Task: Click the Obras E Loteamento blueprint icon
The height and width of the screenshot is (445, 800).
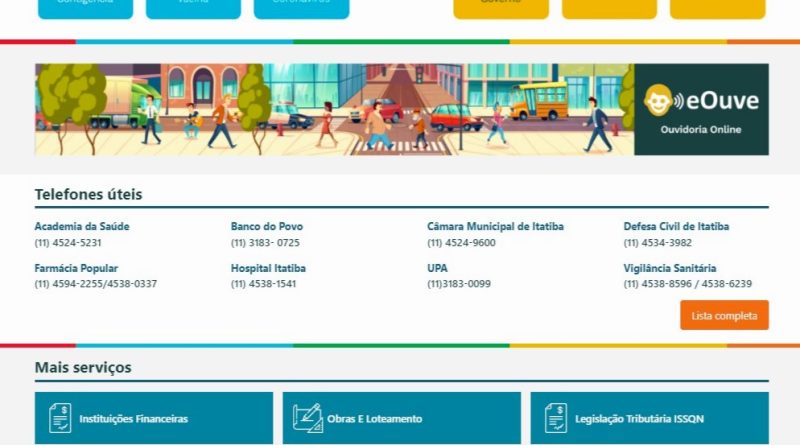Action: (x=307, y=418)
